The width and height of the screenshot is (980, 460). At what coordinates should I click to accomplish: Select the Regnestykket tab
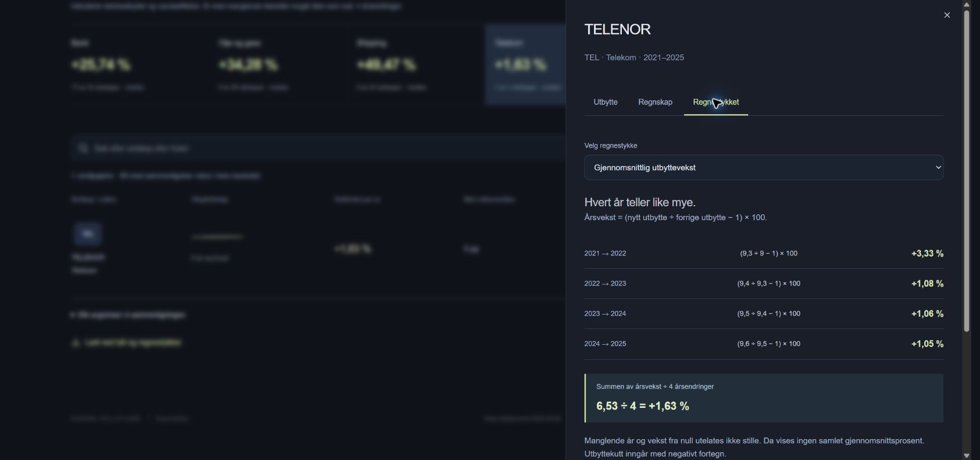(716, 102)
